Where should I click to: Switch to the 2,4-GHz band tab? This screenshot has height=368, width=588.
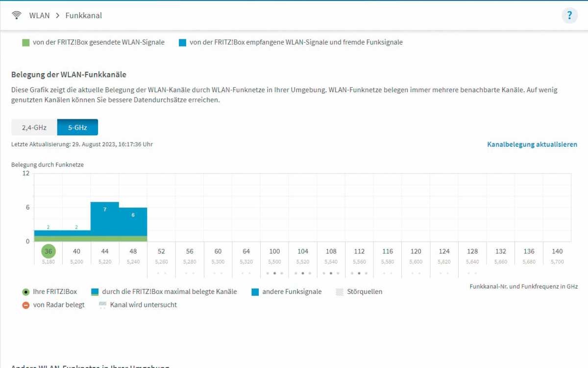coord(34,128)
